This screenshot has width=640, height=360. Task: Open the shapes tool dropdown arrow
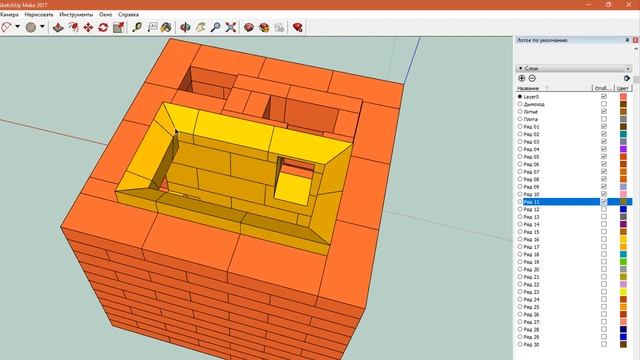[x=42, y=27]
